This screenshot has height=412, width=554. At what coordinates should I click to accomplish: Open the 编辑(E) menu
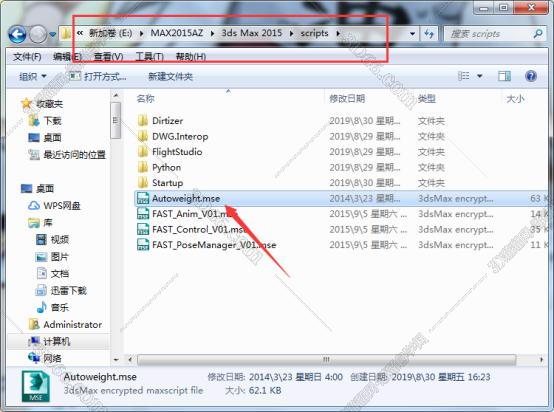click(67, 57)
